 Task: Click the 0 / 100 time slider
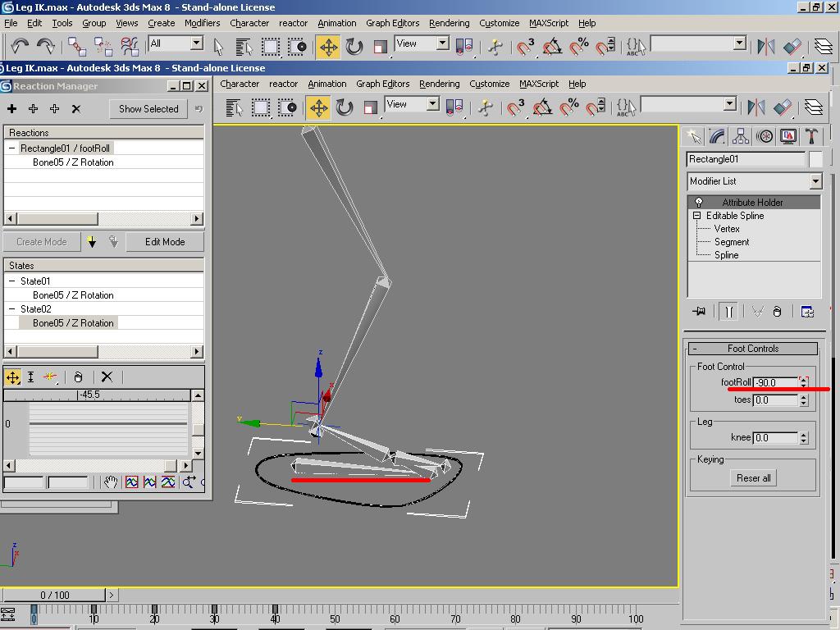[x=55, y=595]
